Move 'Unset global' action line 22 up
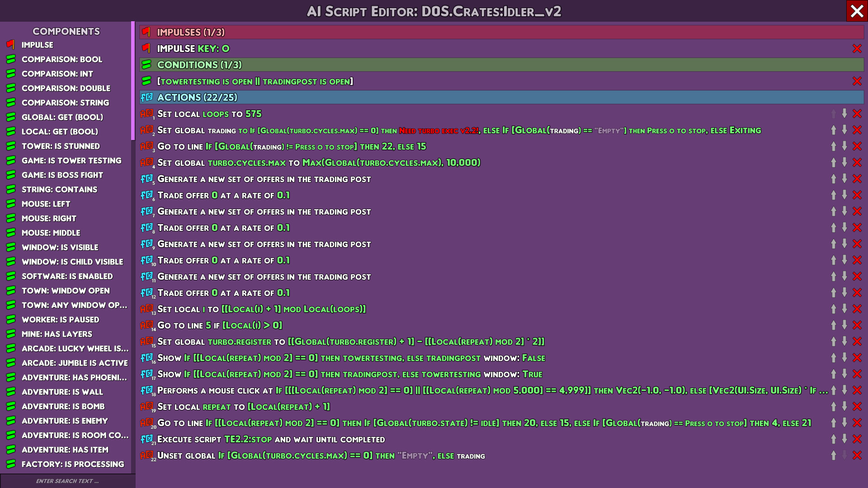The width and height of the screenshot is (868, 488). click(833, 455)
